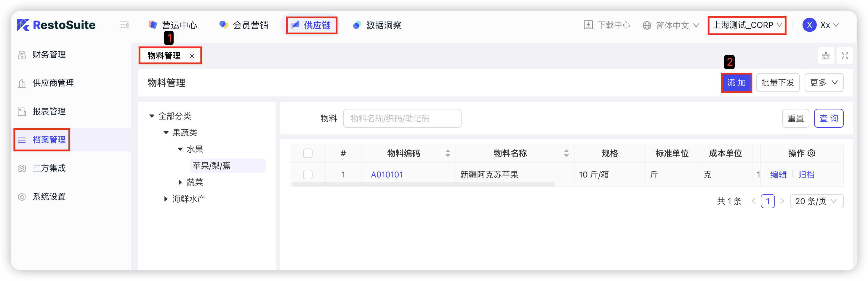Toggle the select-all header checkbox
Screen dimensions: 868x281
[x=308, y=154]
